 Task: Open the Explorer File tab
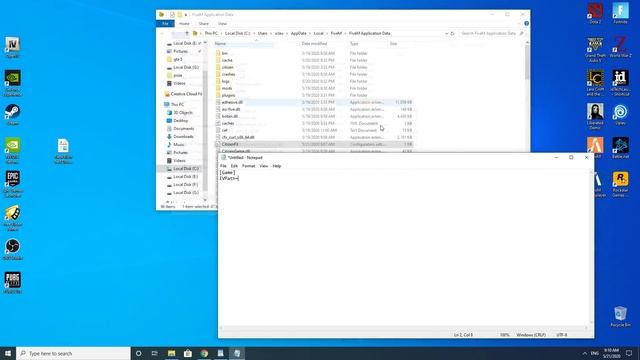coord(165,24)
